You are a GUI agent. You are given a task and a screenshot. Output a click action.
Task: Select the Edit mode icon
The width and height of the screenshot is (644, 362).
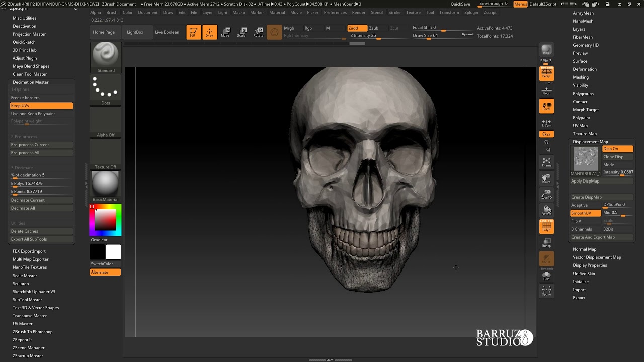tap(194, 32)
